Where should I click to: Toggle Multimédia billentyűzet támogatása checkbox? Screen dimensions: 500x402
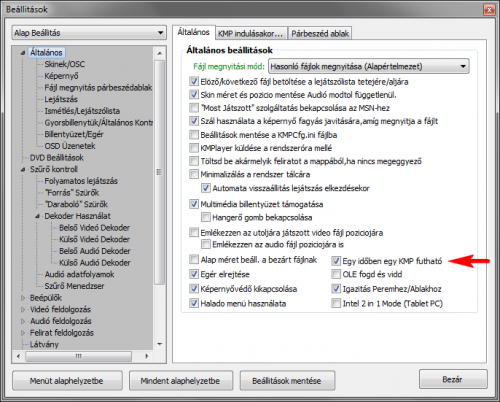coord(194,204)
